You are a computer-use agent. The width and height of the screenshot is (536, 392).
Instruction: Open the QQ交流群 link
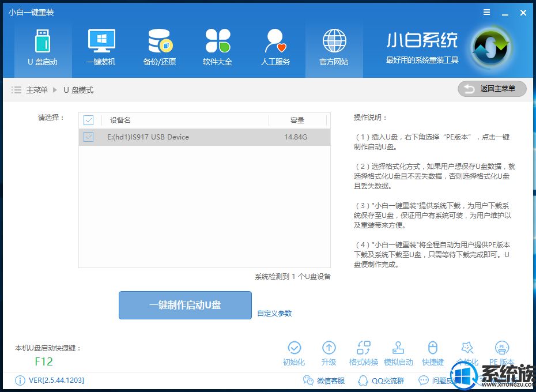coord(381,380)
